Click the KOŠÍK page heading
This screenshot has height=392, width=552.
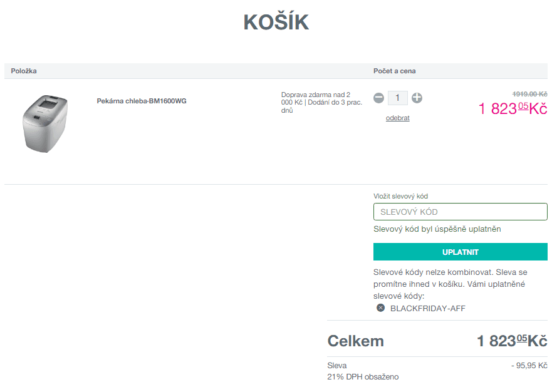276,21
